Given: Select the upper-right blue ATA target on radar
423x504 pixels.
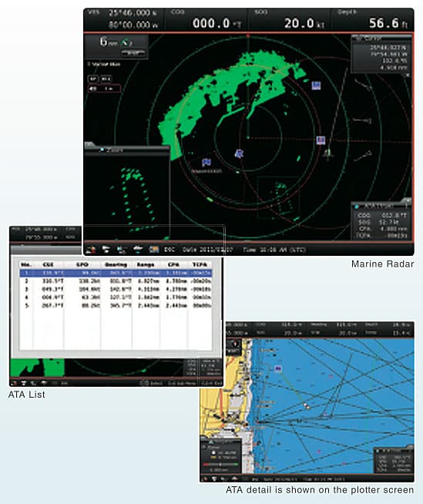Looking at the screenshot, I should 316,86.
